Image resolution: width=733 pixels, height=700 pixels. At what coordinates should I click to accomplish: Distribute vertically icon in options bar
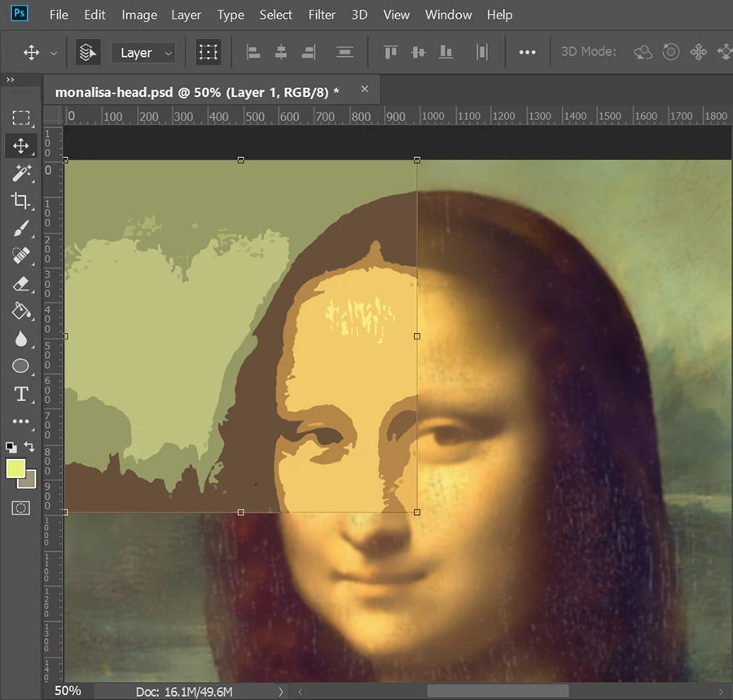[345, 52]
